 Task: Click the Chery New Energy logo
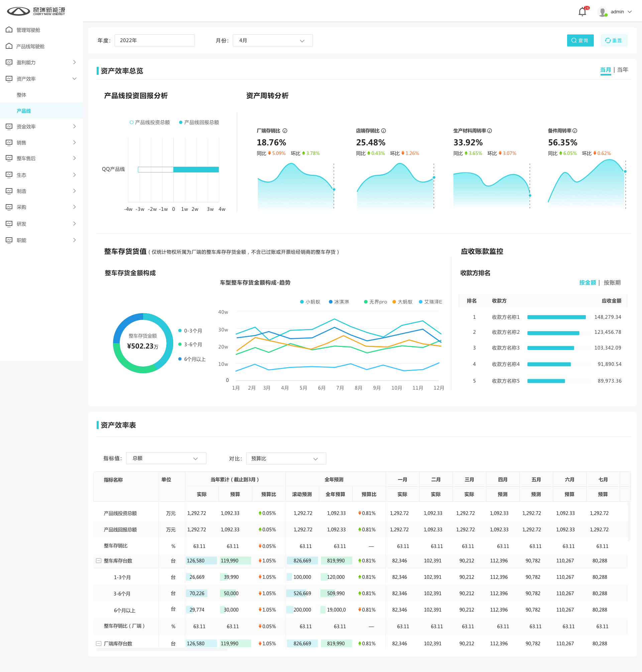(x=36, y=11)
